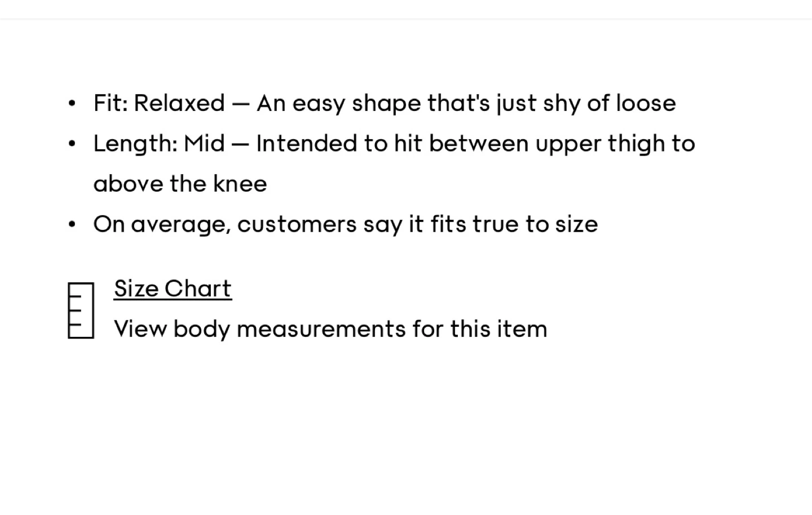Click the size chart ruler icon

[81, 310]
